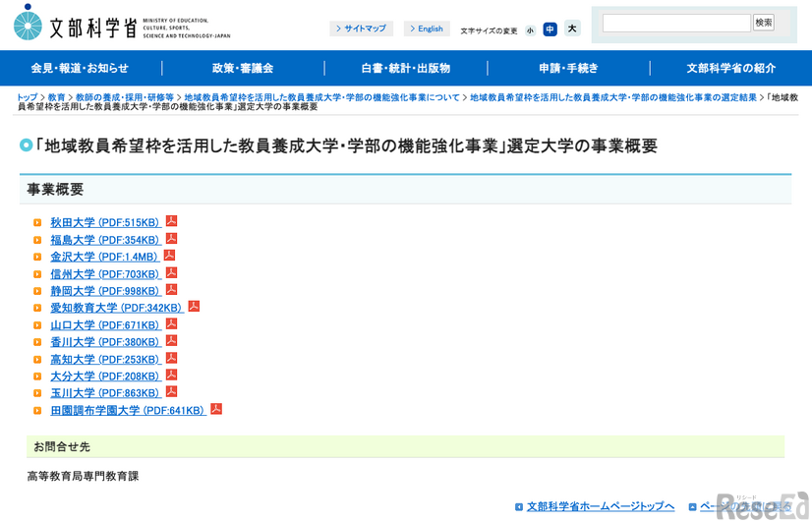Open the PDF icon next to 大分大学
The image size is (812, 522).
[x=171, y=375]
